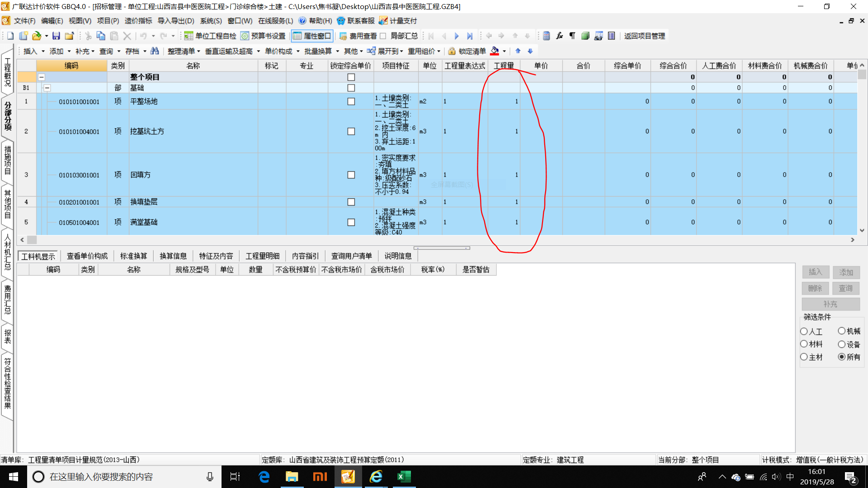The width and height of the screenshot is (868, 488).
Task: Click taskbar search box
Action: pos(124,477)
